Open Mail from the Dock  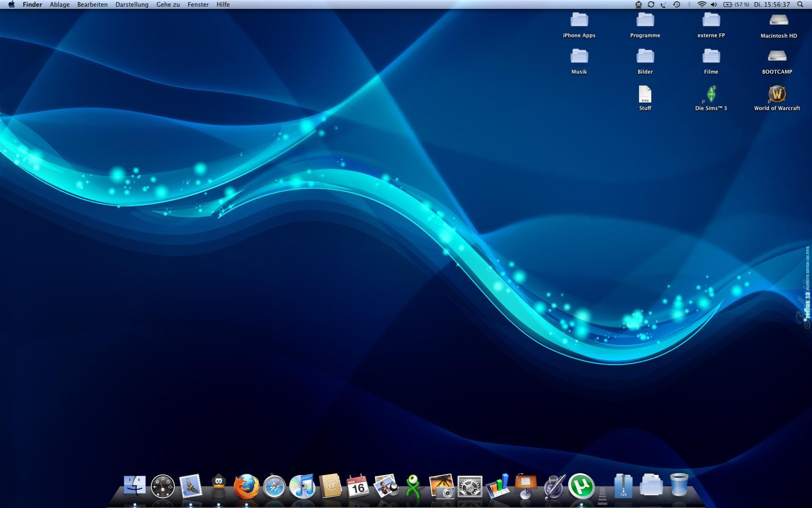[x=191, y=486]
